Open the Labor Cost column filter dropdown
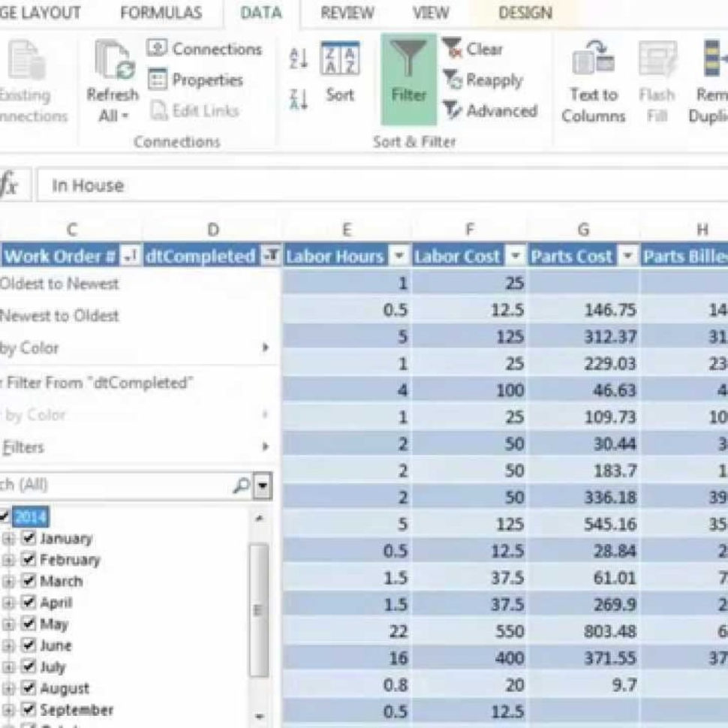Screen dimensions: 728x728 tap(516, 255)
